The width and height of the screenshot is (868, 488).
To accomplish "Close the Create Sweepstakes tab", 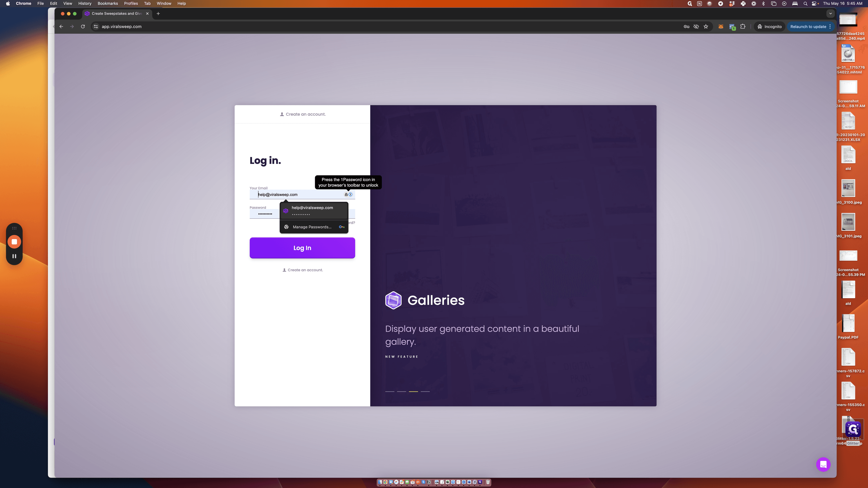I will 147,14.
